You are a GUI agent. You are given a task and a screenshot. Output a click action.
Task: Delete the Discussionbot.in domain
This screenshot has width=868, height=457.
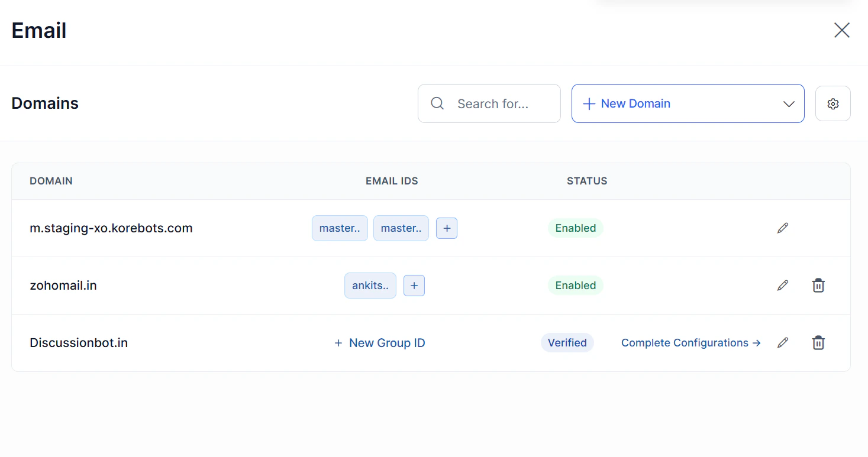(x=818, y=342)
